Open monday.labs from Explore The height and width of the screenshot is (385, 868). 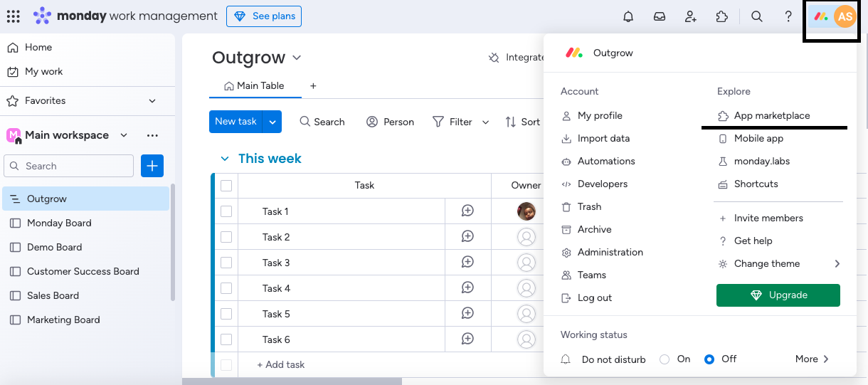pos(754,161)
